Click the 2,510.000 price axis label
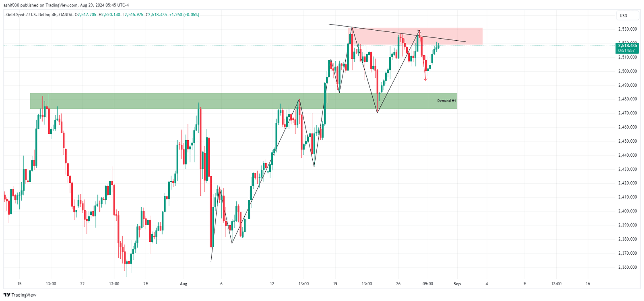 point(627,57)
